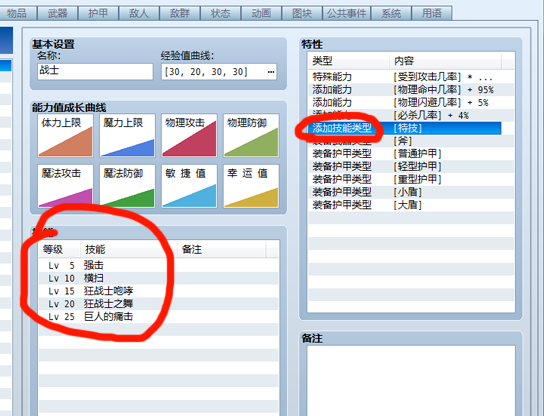Select the 添加技能类型 [特技] trait row
544x416 pixels.
coord(405,128)
